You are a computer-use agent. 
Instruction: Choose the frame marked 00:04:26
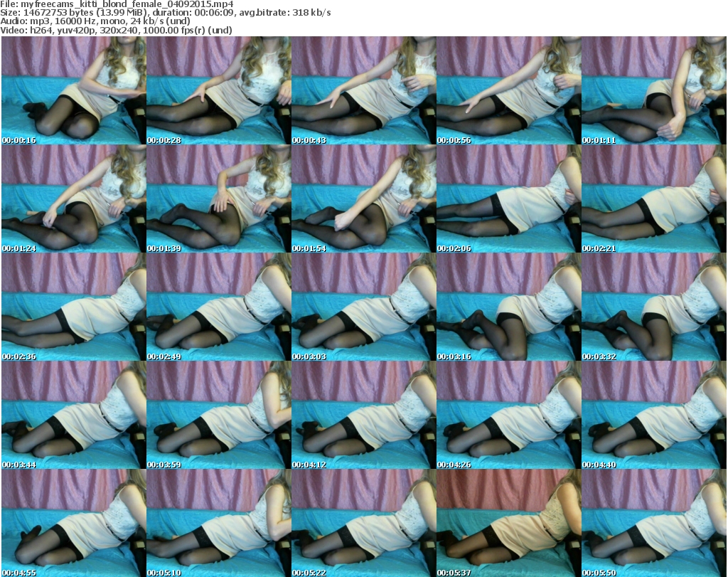coord(508,415)
